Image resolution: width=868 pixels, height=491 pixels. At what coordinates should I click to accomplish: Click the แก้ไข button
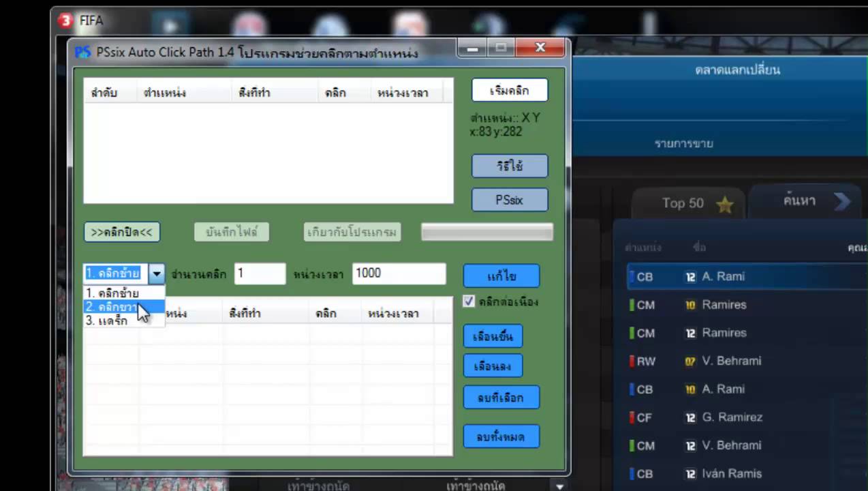pos(501,276)
